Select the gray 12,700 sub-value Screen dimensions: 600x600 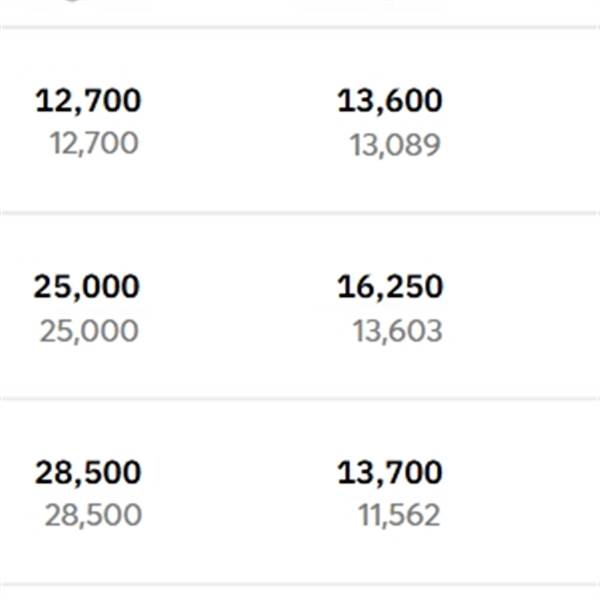point(94,143)
